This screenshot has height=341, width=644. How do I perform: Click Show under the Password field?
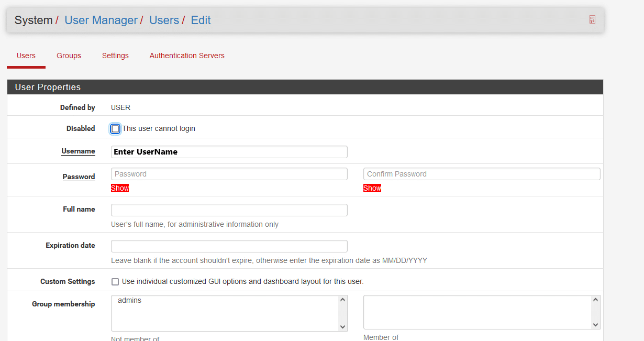(x=120, y=188)
